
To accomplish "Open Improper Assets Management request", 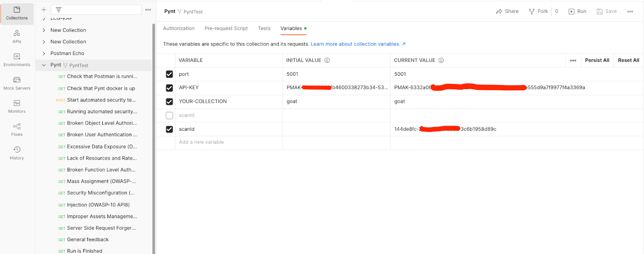I will (97, 217).
